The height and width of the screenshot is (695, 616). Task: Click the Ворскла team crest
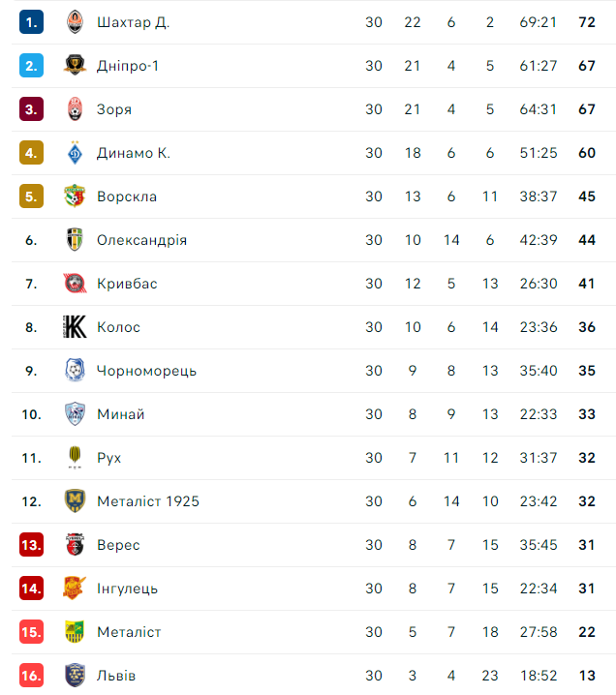75,196
